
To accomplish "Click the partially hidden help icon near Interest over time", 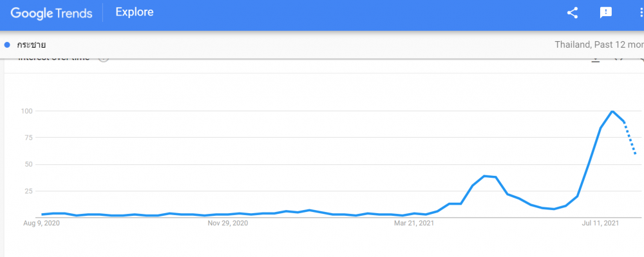I will click(104, 59).
